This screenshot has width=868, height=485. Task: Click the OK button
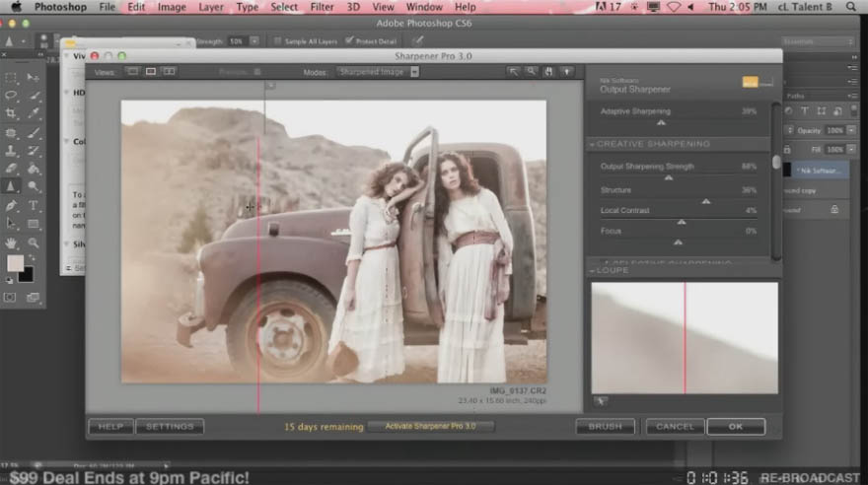point(736,427)
